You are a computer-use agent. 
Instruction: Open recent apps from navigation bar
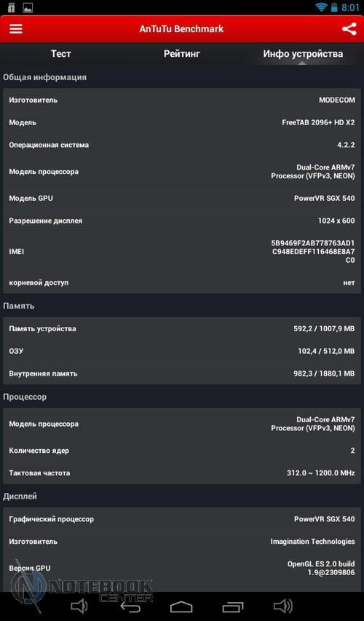coord(233,606)
